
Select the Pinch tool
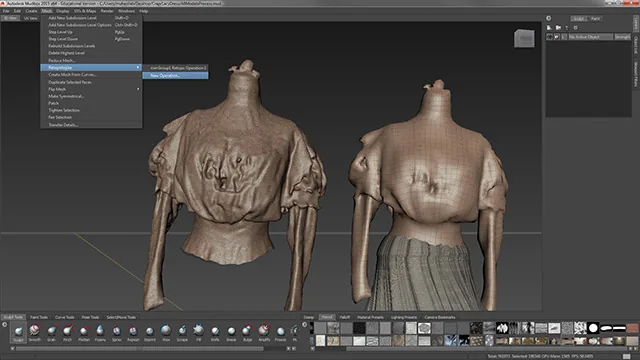pyautogui.click(x=68, y=332)
